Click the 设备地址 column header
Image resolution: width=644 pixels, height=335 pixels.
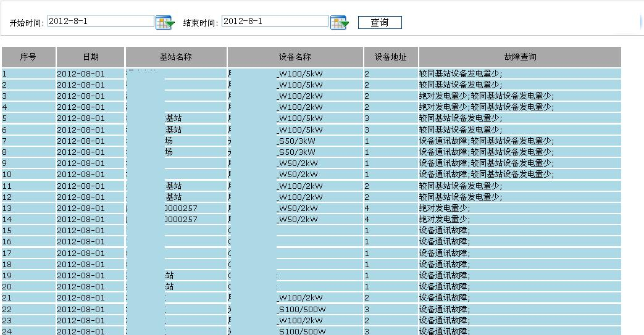(391, 57)
